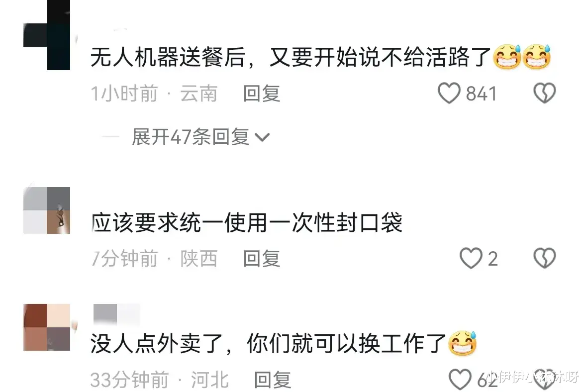
Task: Click the 841 like count
Action: click(x=482, y=93)
